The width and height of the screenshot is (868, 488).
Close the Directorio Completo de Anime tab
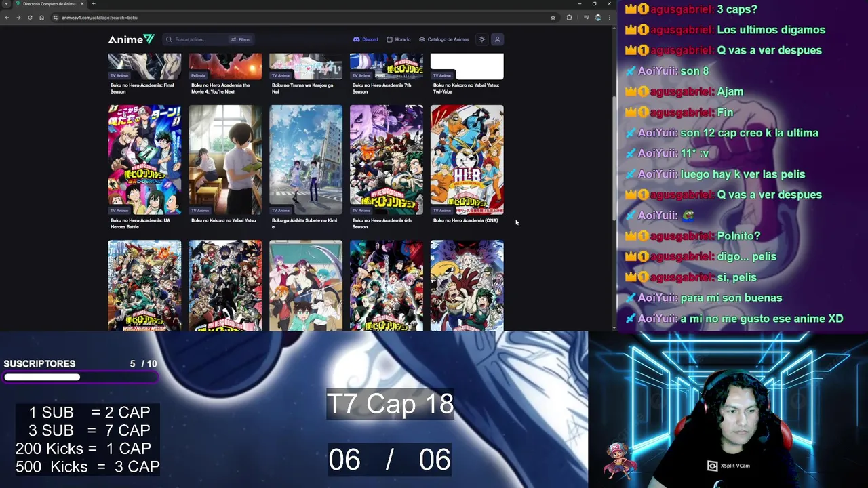point(82,4)
